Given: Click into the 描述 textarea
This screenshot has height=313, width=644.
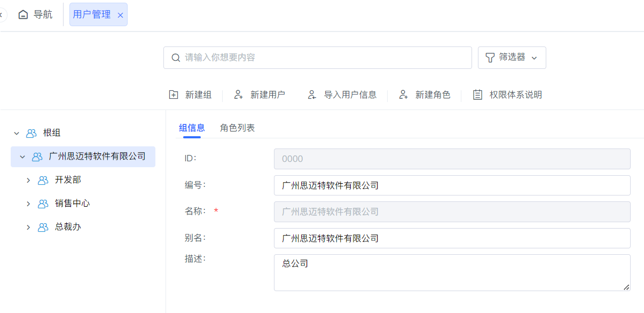Looking at the screenshot, I should pos(452,272).
